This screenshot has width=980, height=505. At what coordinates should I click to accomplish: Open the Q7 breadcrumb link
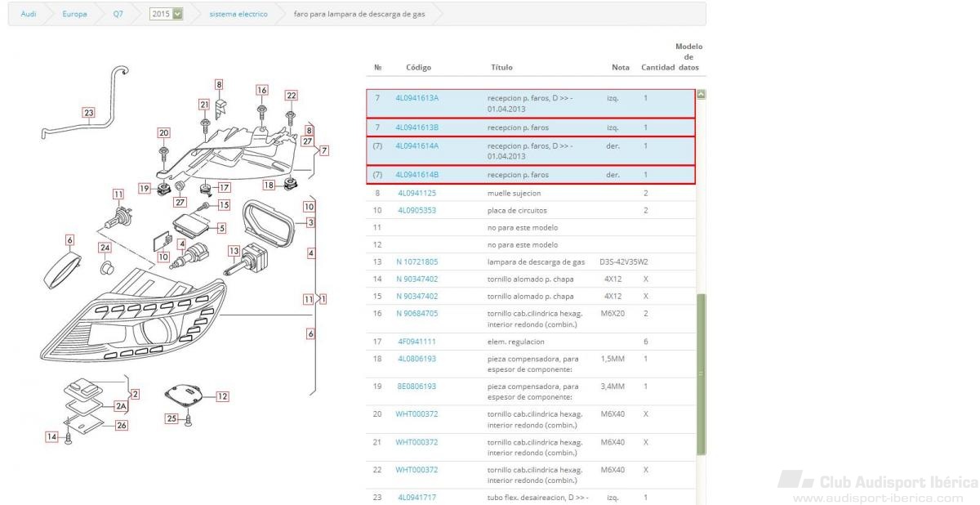coord(118,14)
